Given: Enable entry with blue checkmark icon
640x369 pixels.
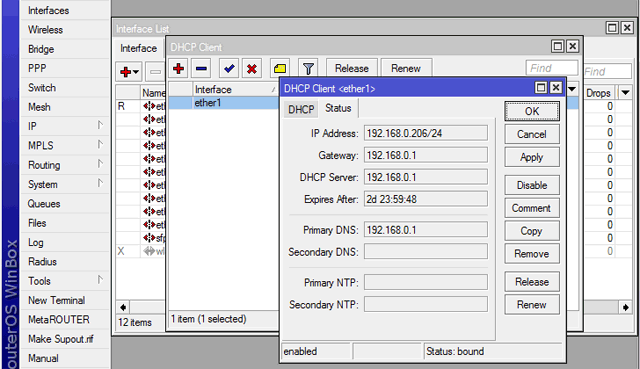Looking at the screenshot, I should pyautogui.click(x=229, y=69).
